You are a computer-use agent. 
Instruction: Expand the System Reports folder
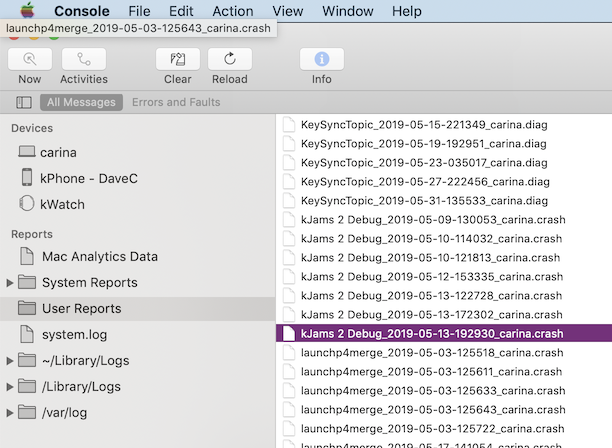(x=10, y=283)
